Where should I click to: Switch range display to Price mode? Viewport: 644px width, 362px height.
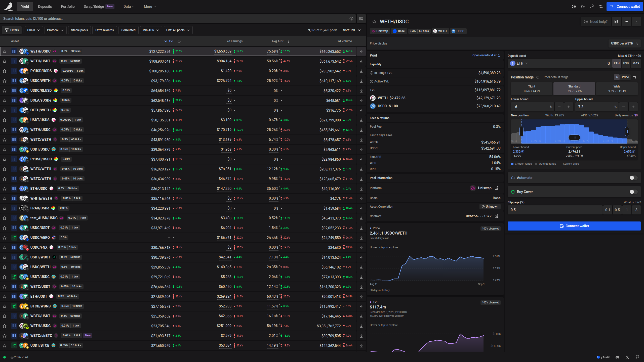625,77
